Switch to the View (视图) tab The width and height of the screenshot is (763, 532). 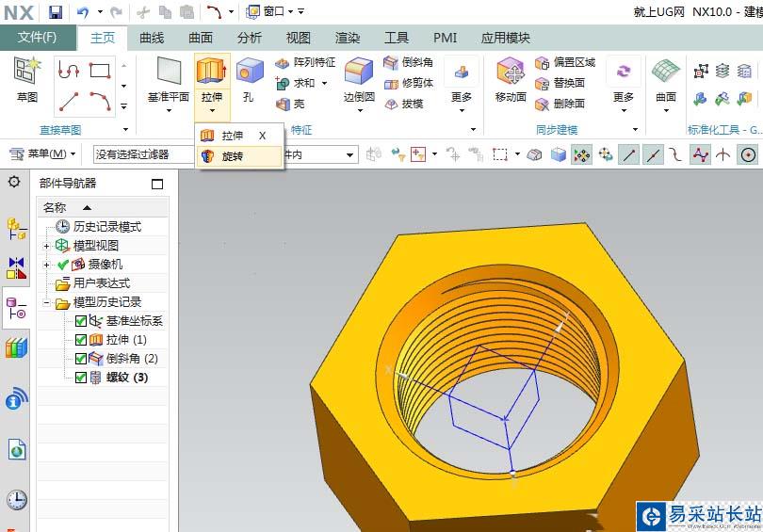click(299, 38)
